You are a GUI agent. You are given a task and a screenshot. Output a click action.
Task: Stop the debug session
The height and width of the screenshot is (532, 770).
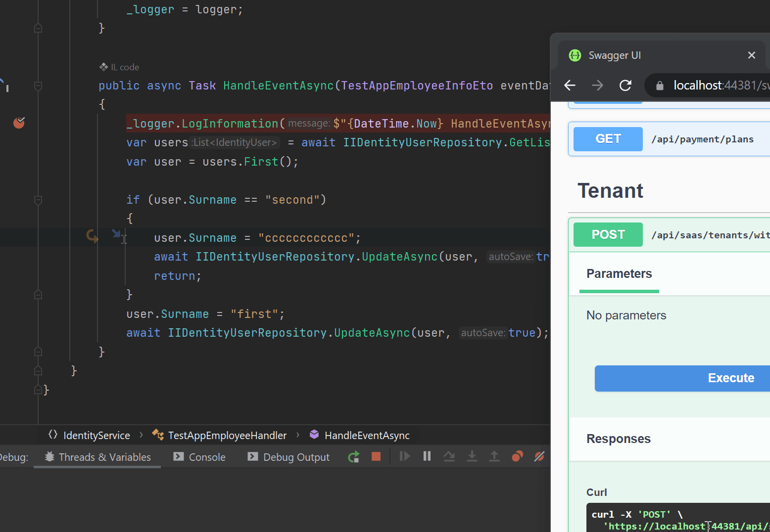(x=376, y=456)
